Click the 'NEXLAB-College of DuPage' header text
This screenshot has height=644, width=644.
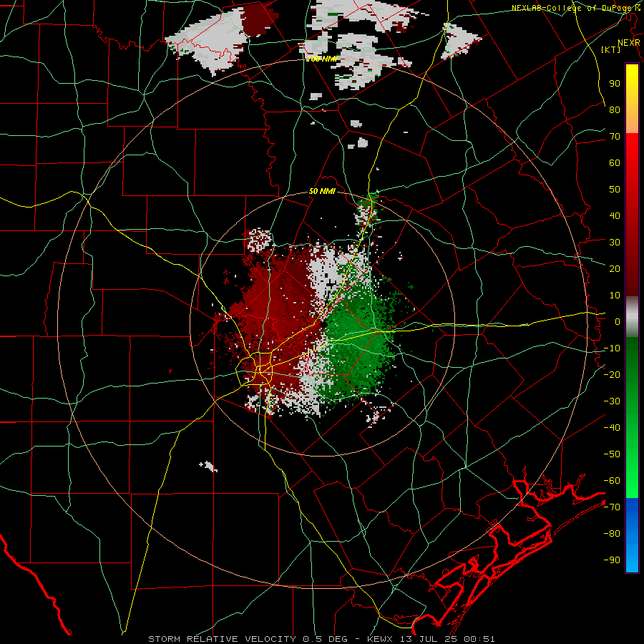tap(571, 8)
